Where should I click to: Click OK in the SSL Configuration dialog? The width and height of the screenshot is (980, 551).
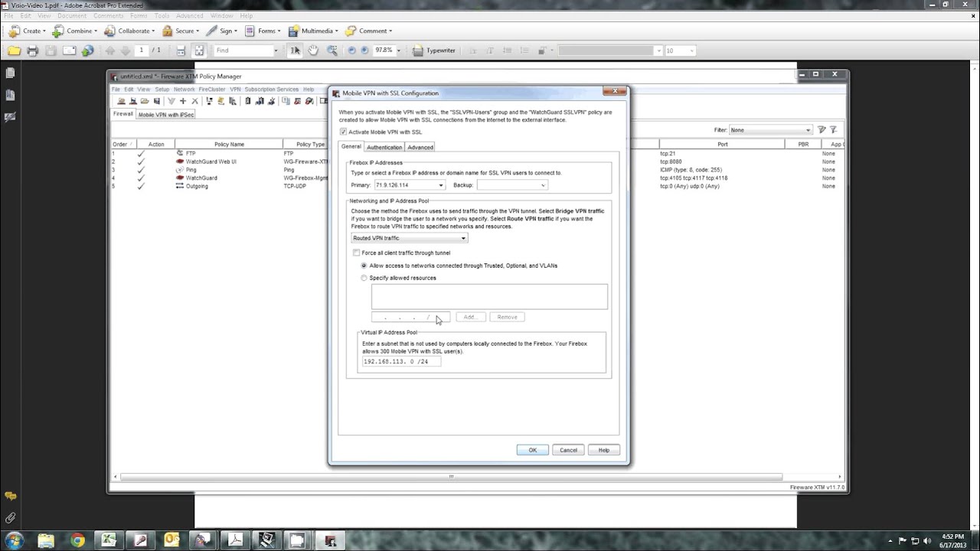532,450
